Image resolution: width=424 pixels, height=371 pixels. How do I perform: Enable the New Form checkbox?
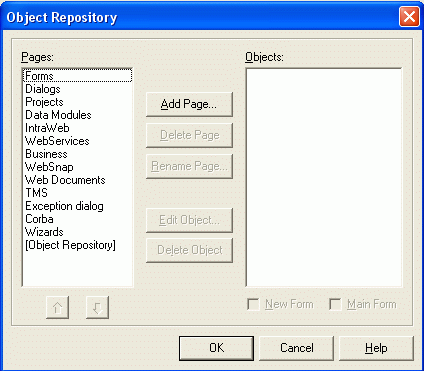(x=280, y=304)
